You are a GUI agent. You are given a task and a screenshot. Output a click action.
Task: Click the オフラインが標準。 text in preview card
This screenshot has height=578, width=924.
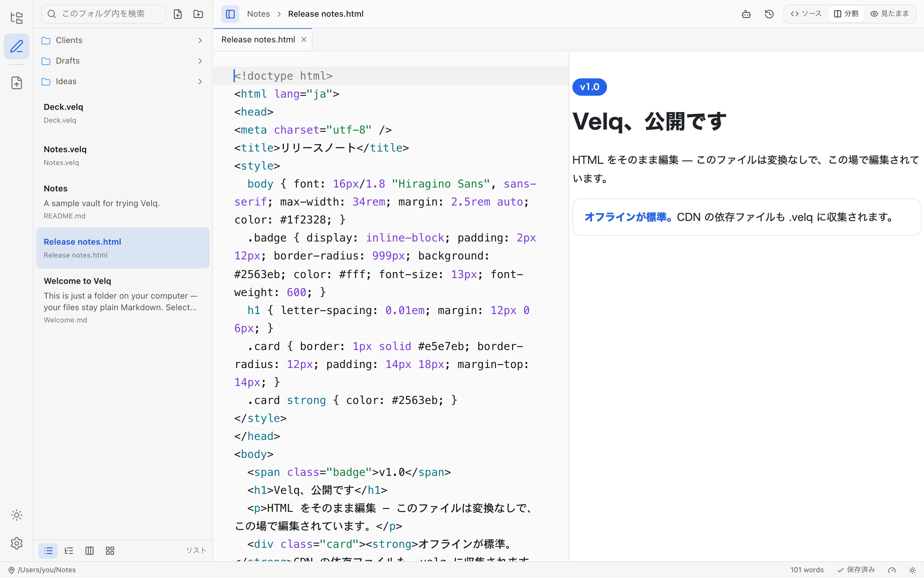(629, 217)
